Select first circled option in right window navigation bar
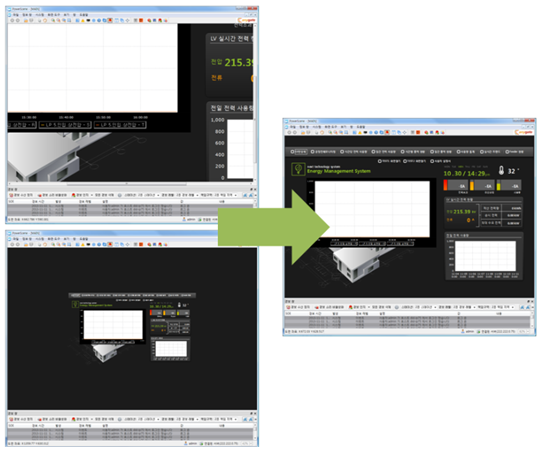Image resolution: width=544 pixels, height=449 pixels. point(298,152)
